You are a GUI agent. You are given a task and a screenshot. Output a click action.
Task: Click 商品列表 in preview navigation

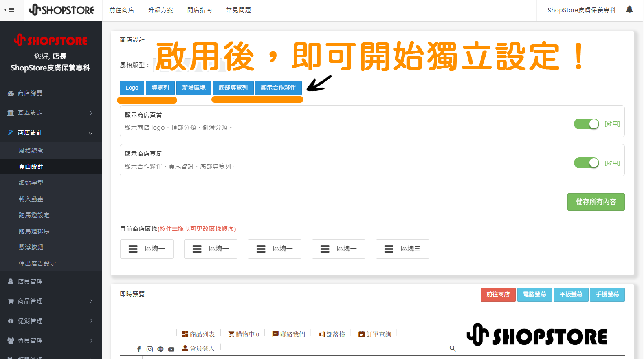pyautogui.click(x=198, y=334)
